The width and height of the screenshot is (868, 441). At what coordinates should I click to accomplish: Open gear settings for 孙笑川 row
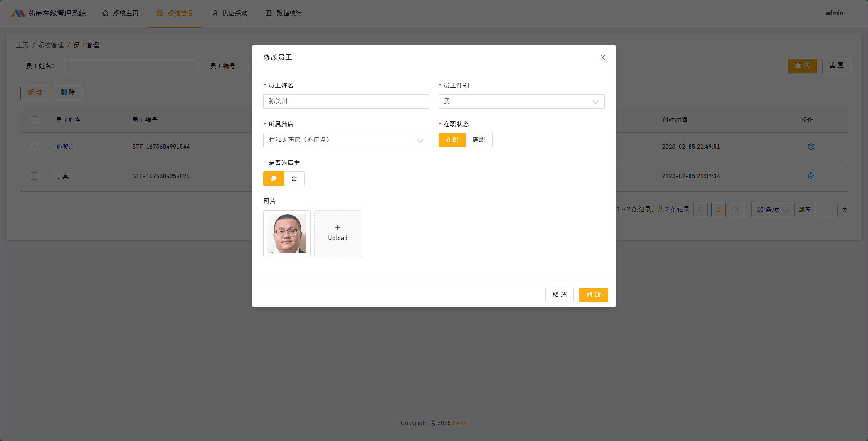[x=811, y=147]
